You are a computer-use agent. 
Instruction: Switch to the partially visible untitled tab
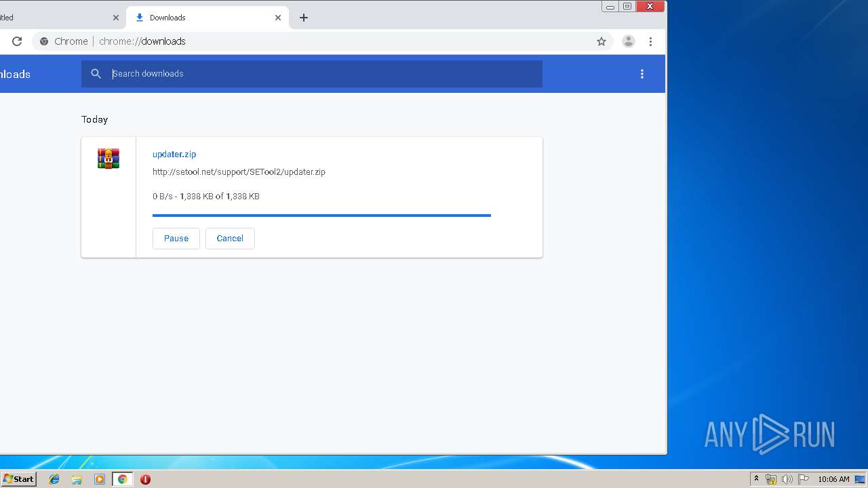(54, 18)
